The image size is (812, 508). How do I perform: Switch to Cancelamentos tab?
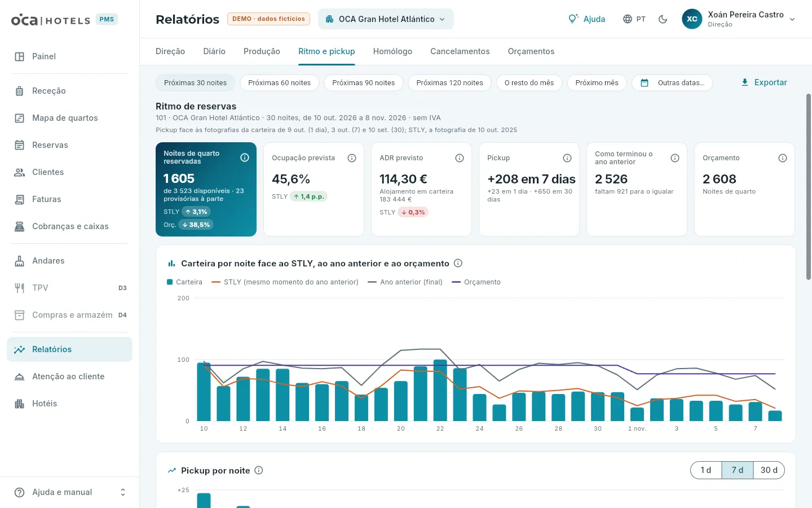coord(460,51)
